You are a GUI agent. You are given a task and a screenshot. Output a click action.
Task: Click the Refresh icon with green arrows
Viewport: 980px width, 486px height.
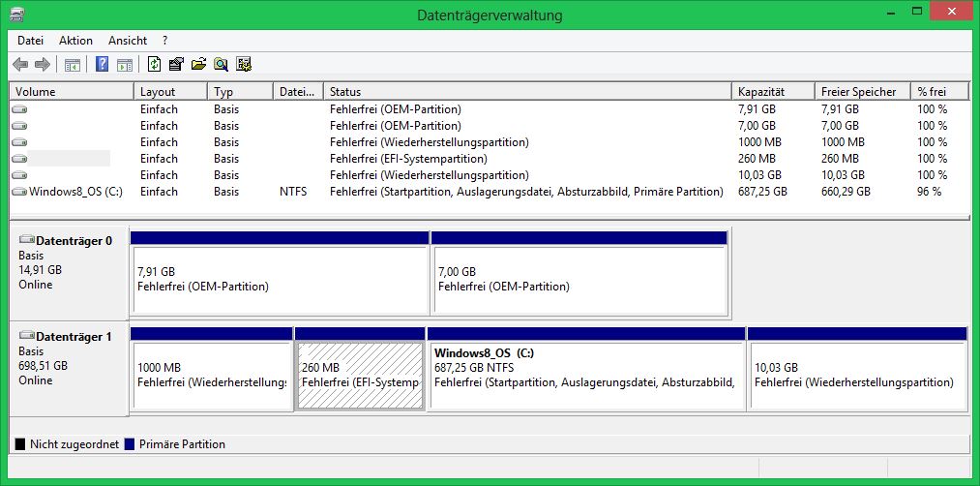click(x=155, y=65)
